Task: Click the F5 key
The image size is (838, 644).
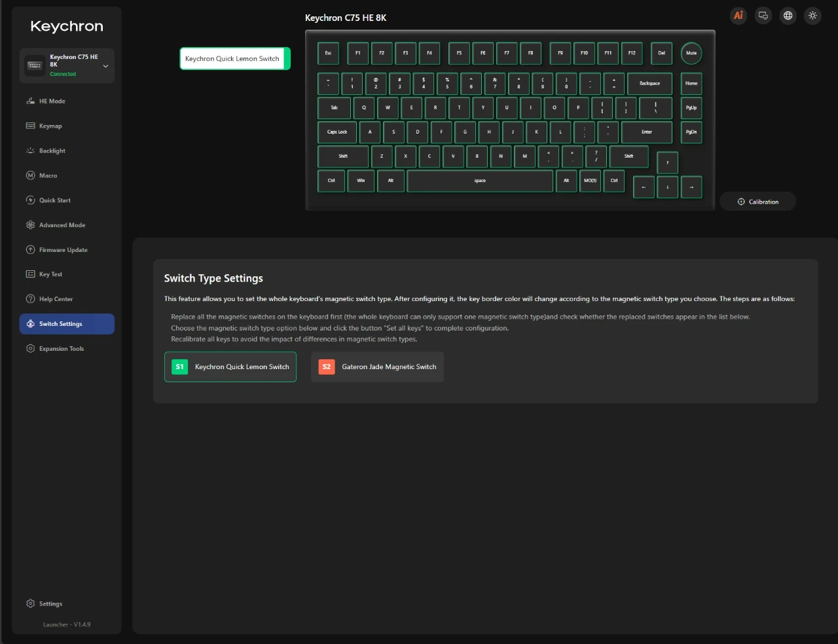Action: pyautogui.click(x=460, y=53)
